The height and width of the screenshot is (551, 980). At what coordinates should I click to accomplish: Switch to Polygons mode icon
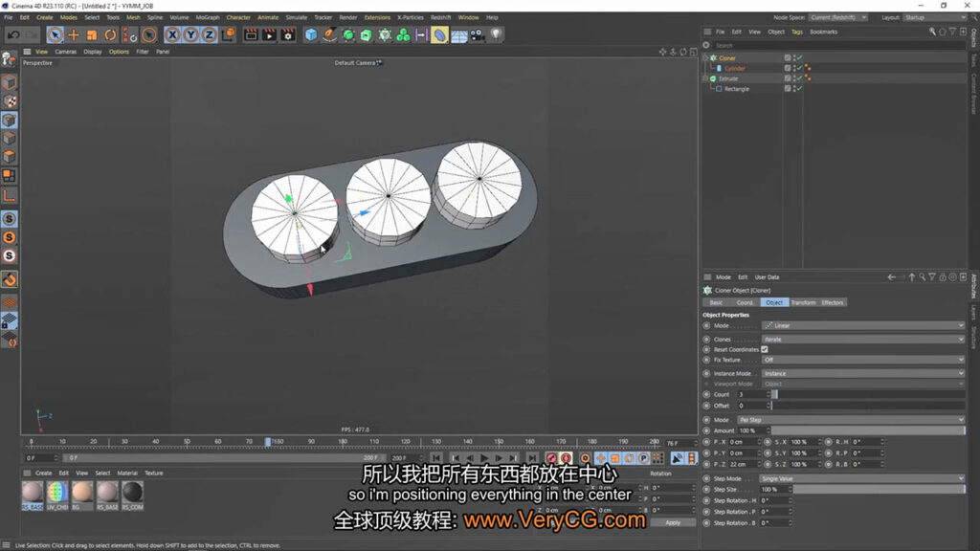point(10,156)
